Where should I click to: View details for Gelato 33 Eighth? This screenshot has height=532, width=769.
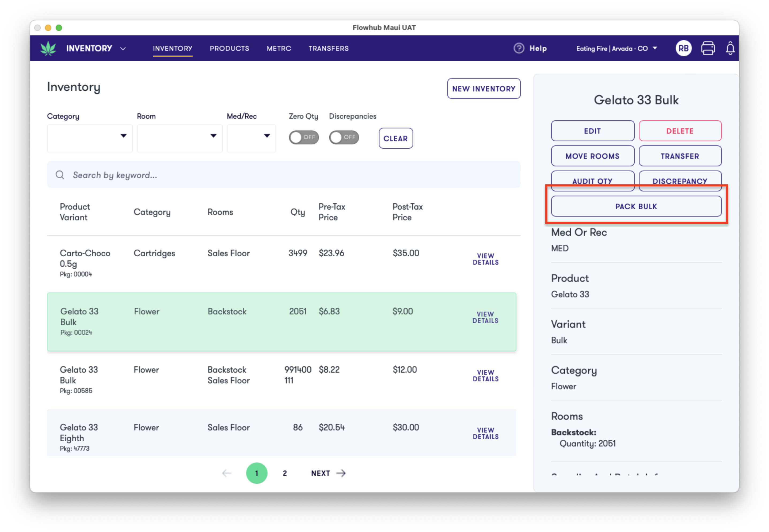click(x=485, y=433)
